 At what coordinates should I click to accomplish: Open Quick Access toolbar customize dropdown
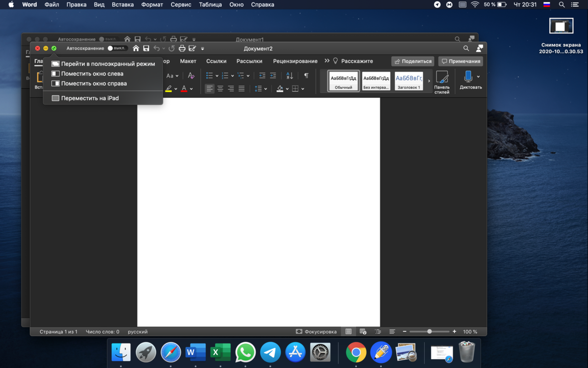click(x=202, y=49)
